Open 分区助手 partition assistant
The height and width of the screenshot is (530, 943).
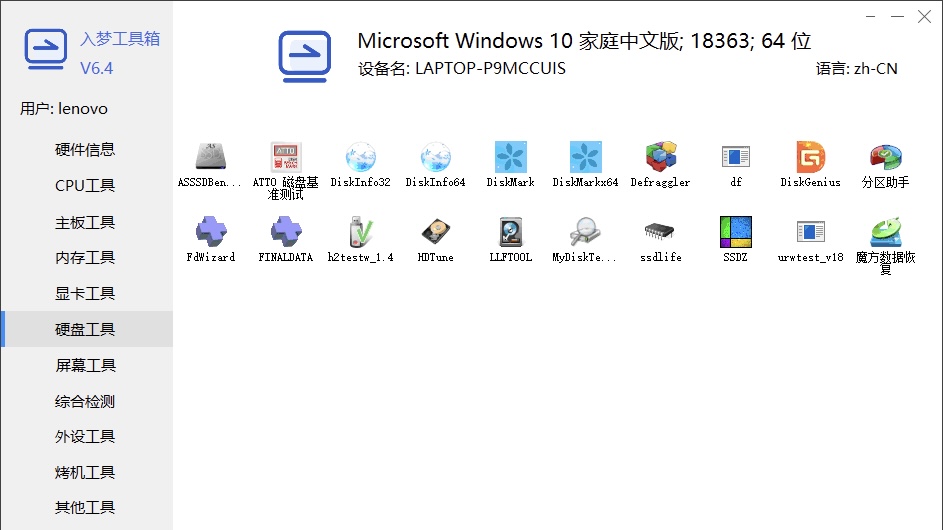tap(885, 157)
